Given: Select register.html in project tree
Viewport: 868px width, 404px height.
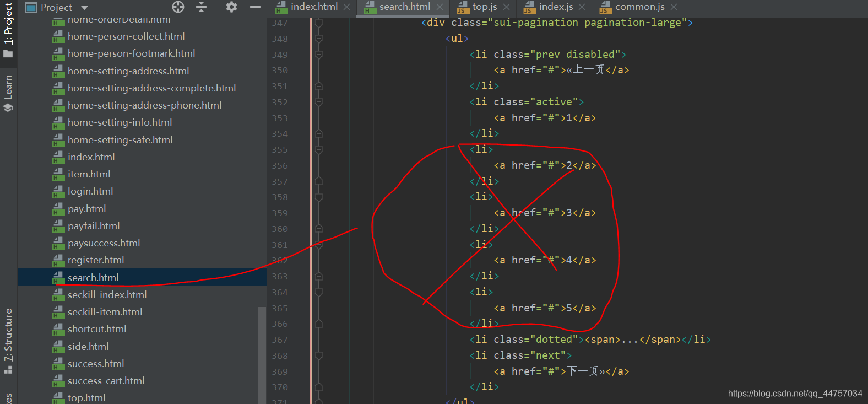Looking at the screenshot, I should pos(96,260).
